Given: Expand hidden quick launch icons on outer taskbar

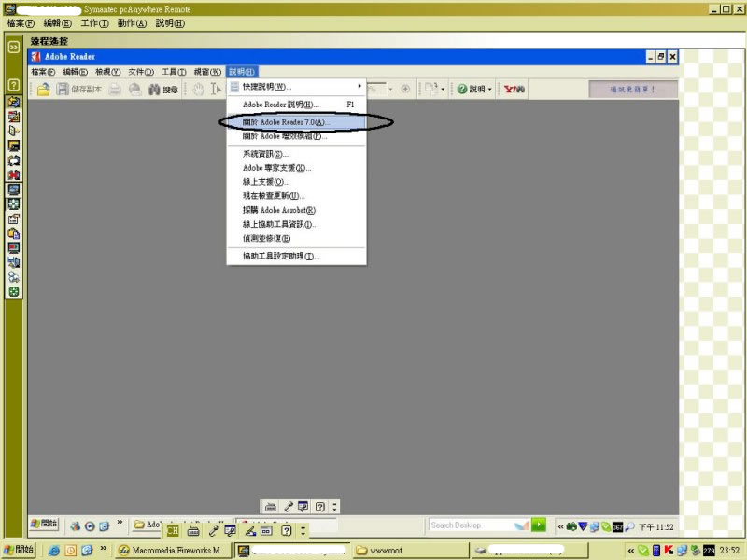Looking at the screenshot, I should [103, 549].
